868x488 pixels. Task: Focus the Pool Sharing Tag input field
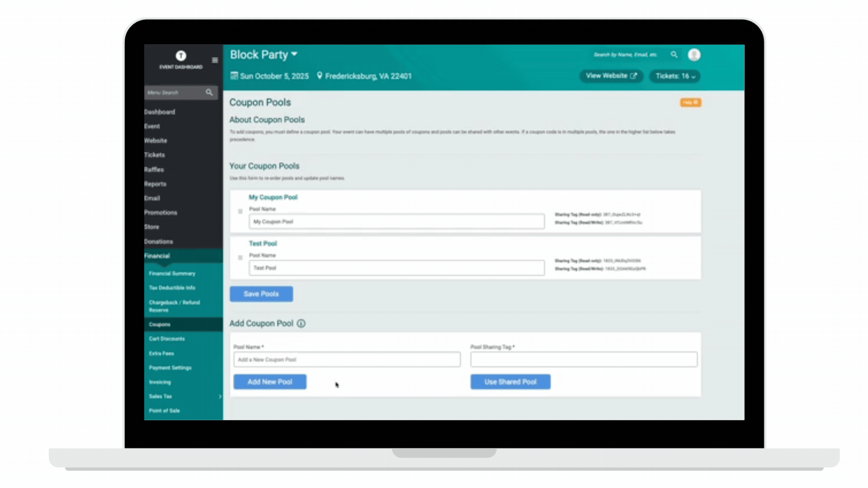[x=583, y=360]
